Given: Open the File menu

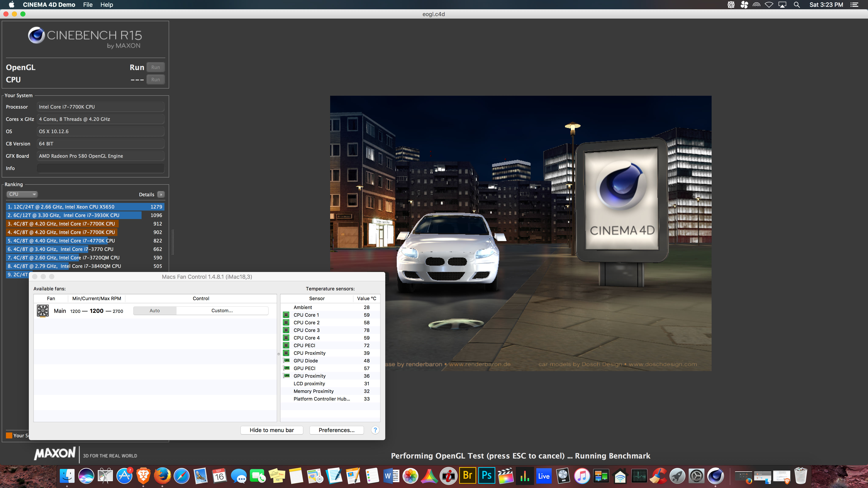Looking at the screenshot, I should pyautogui.click(x=88, y=5).
